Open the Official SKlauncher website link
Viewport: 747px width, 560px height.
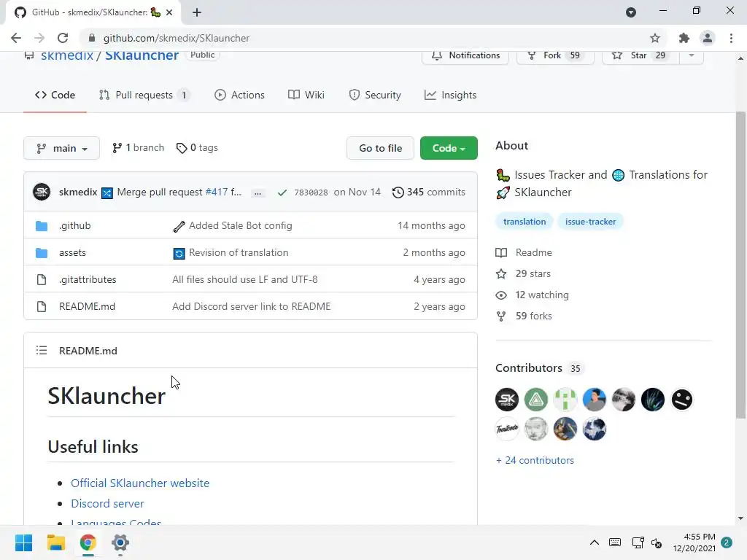(x=140, y=483)
